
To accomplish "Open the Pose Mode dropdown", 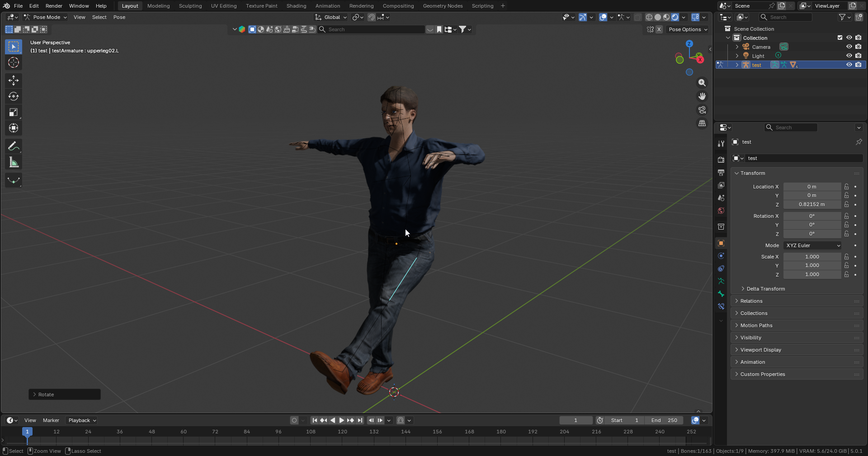I will coord(45,17).
